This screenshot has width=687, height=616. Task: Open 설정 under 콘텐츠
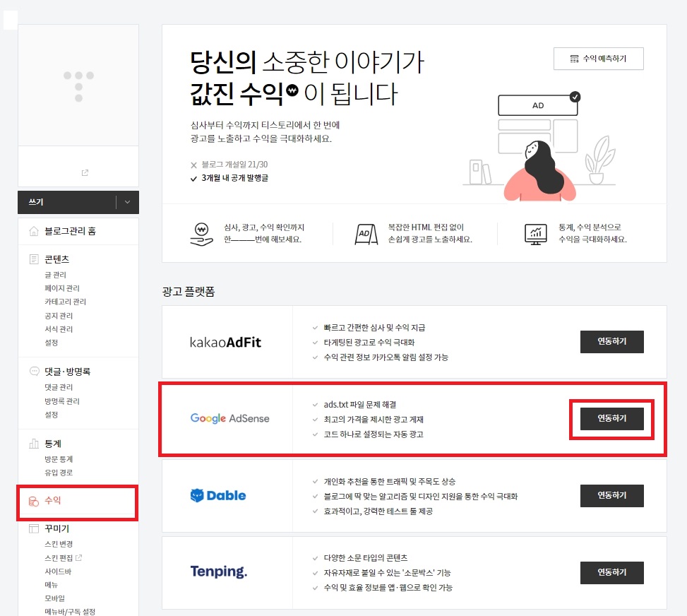click(x=52, y=343)
